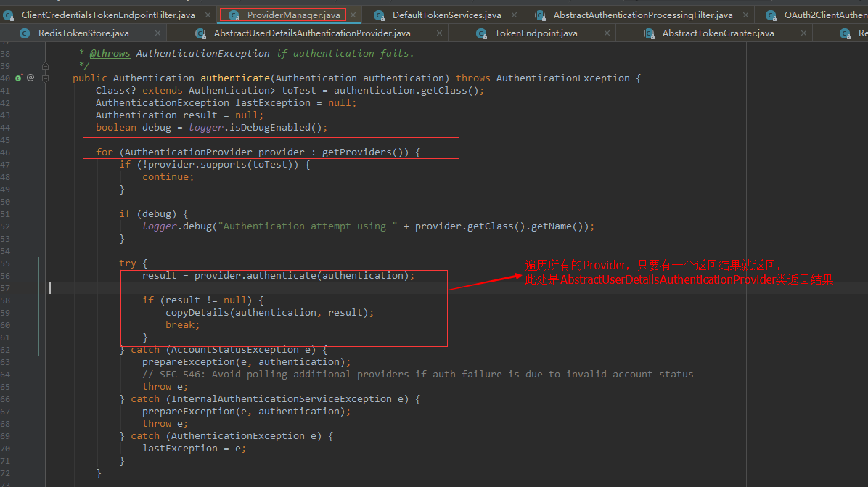The width and height of the screenshot is (868, 487).
Task: Click the class icon on RedisTokenStore.java tab
Action: tap(25, 33)
